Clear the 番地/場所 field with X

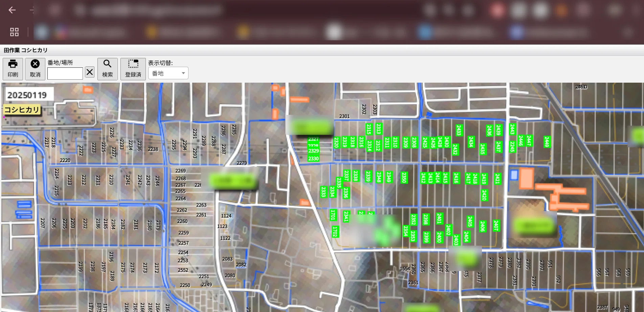coord(90,72)
